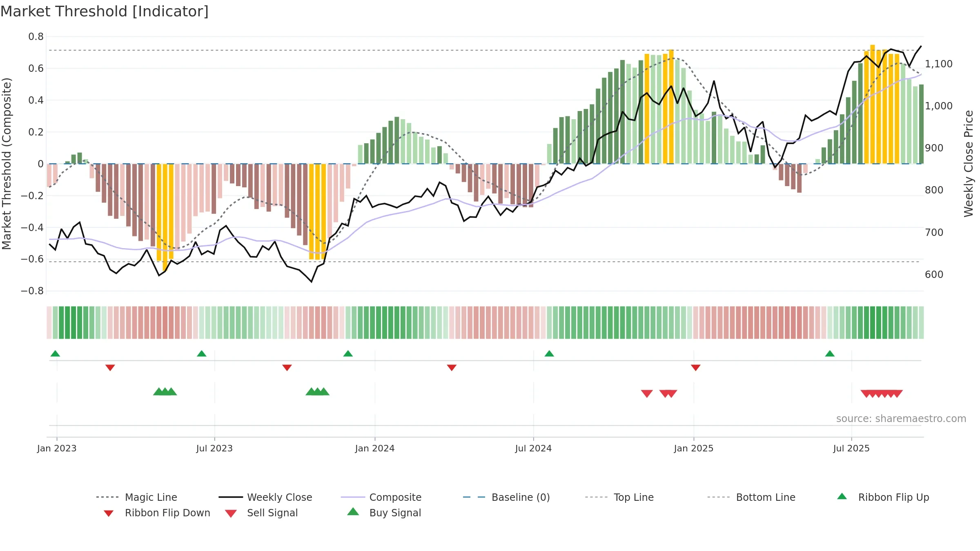Toggle the Ribbon Flip Up legend entry

(883, 497)
